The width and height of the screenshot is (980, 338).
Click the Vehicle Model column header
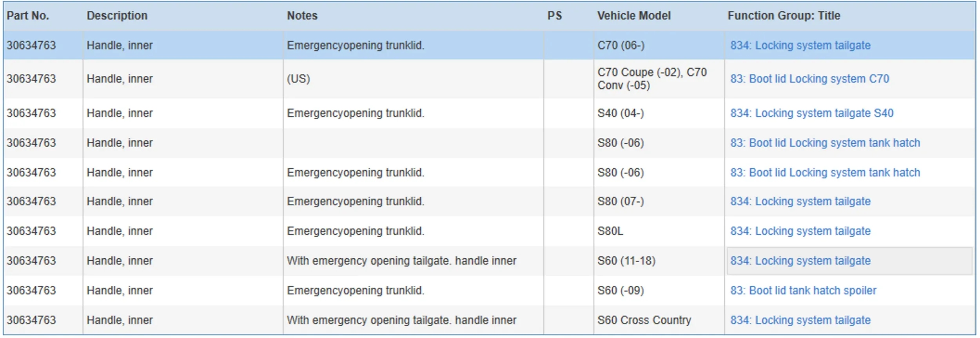[x=633, y=16]
